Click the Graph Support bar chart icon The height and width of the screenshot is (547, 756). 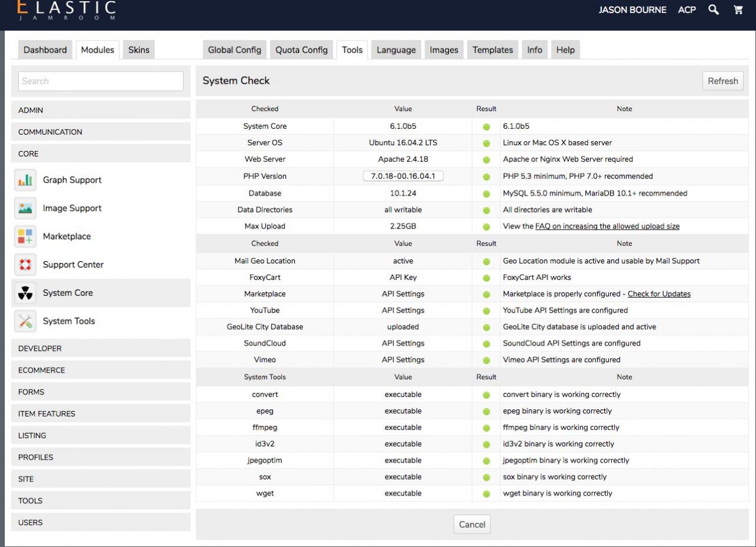(25, 180)
